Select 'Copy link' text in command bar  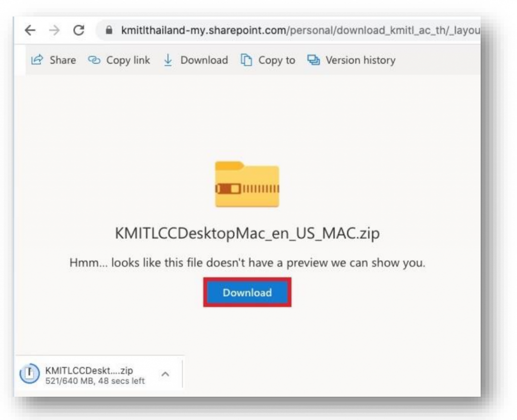[128, 60]
